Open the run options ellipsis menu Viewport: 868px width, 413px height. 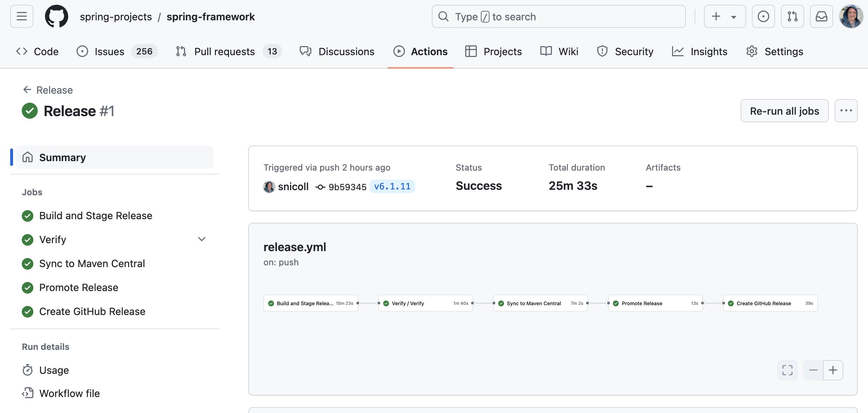coord(846,111)
